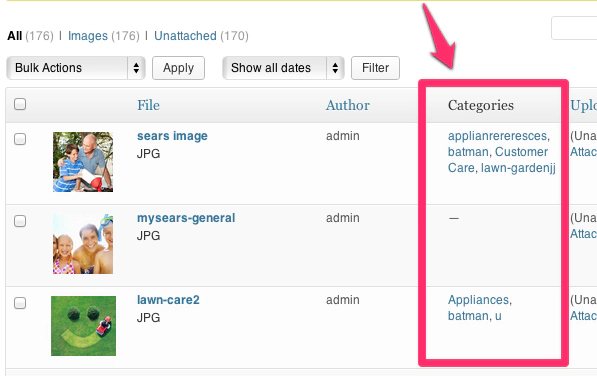Click JPG label under lawn-care2
597x376 pixels.
[148, 318]
